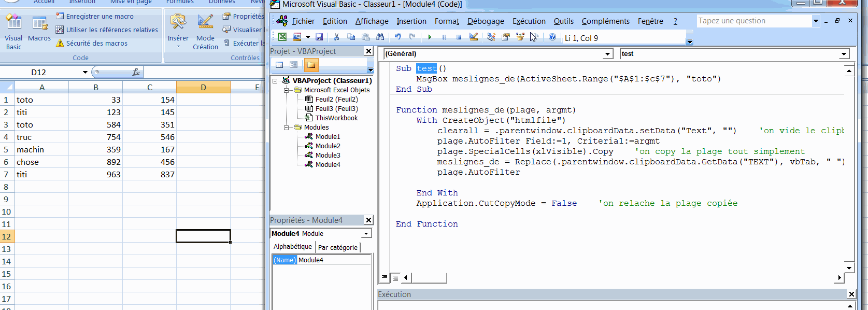Toggle Mode Création in Excel ribbon
The image size is (868, 310).
(205, 32)
